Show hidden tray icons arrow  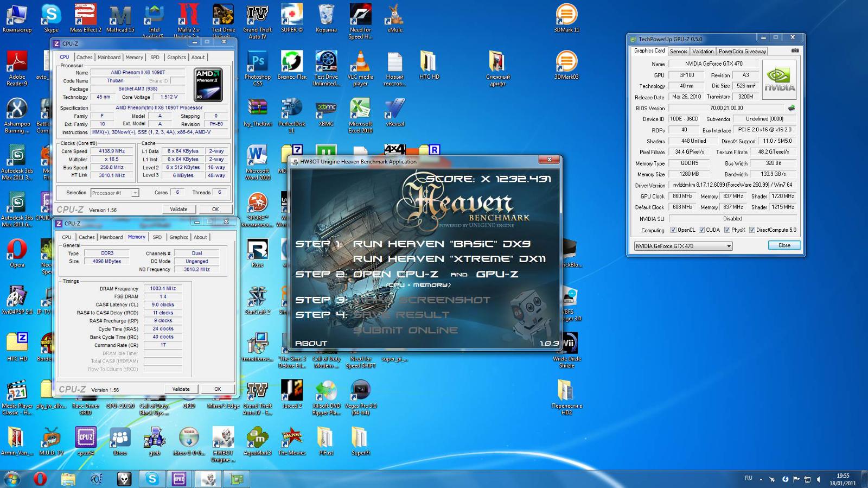pos(761,479)
